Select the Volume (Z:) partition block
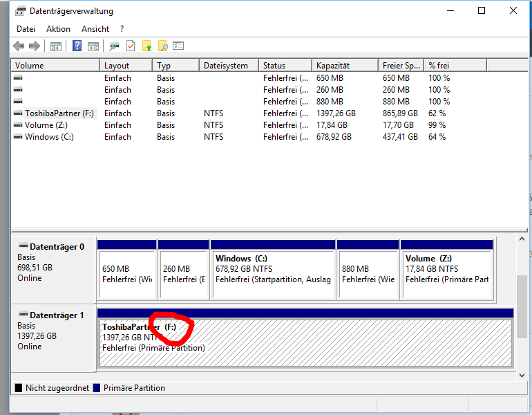This screenshot has width=532, height=415. click(447, 270)
